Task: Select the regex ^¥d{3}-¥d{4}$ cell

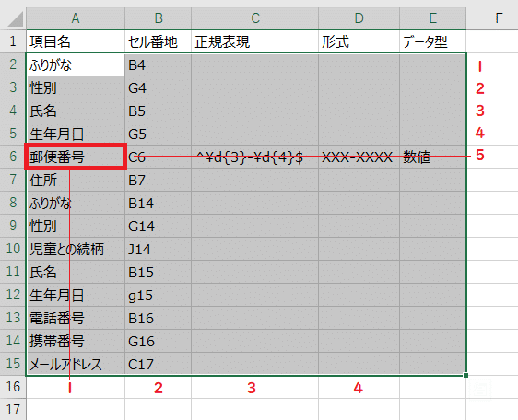Action: 254,157
